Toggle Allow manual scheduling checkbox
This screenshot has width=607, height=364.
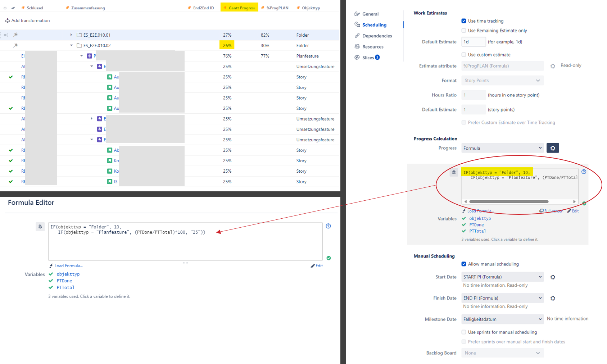pos(464,264)
